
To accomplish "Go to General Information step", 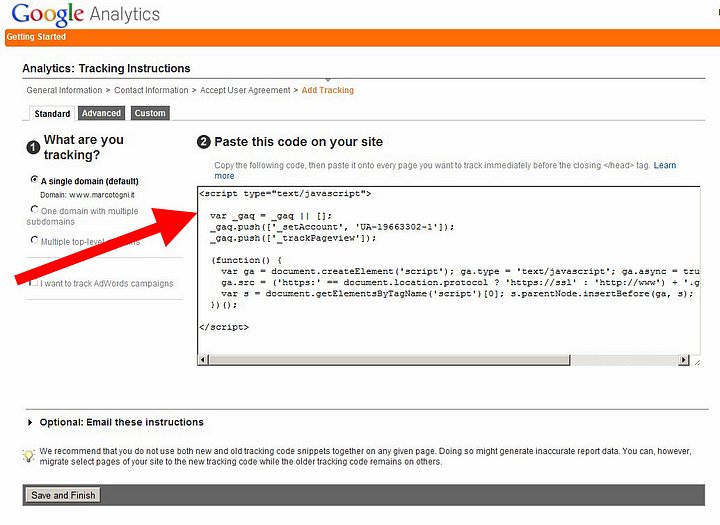I will pyautogui.click(x=64, y=90).
